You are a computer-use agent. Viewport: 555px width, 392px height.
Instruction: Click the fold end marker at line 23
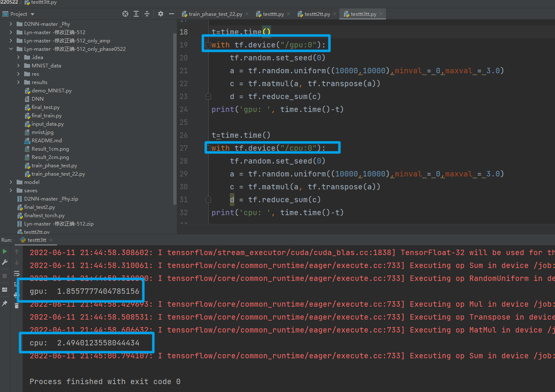coord(208,97)
